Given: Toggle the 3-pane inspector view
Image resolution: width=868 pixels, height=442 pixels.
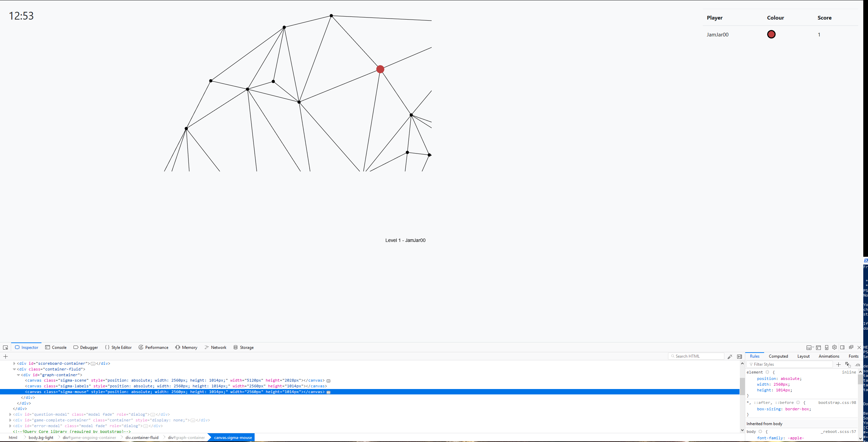Looking at the screenshot, I should tap(842, 348).
